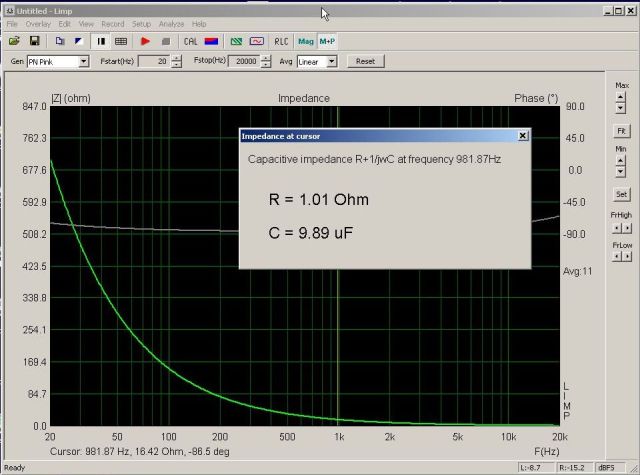Image resolution: width=640 pixels, height=475 pixels.
Task: Stop recording with the gray stop icon
Action: pos(166,41)
